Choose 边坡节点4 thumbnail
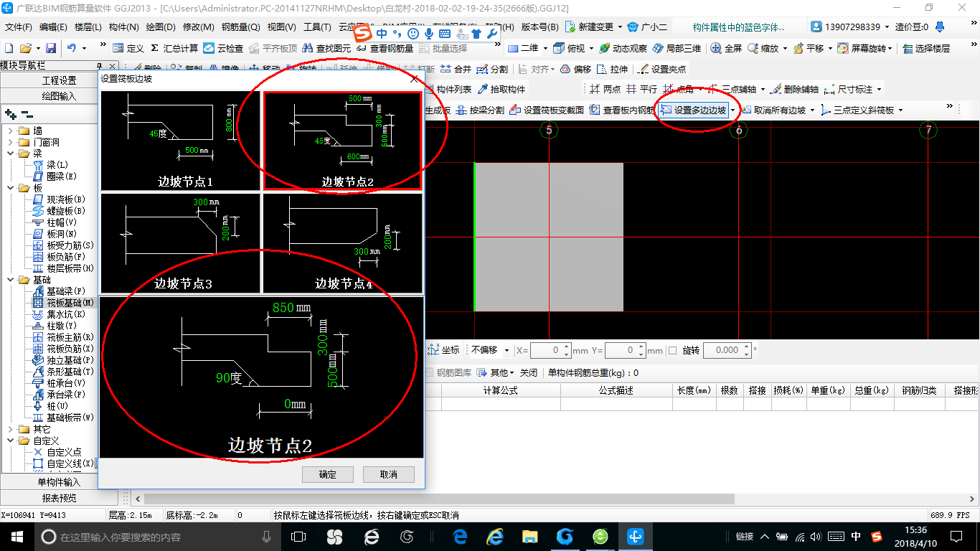Screen dimensions: 980x551 (343, 243)
